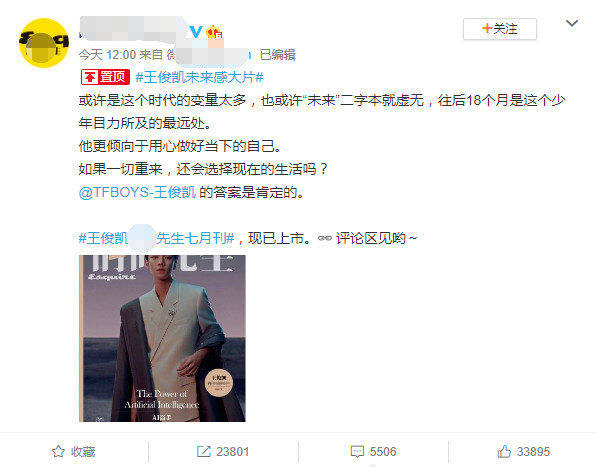The image size is (596, 467).
Task: Click the 已编辑 edited label
Action: click(x=278, y=55)
